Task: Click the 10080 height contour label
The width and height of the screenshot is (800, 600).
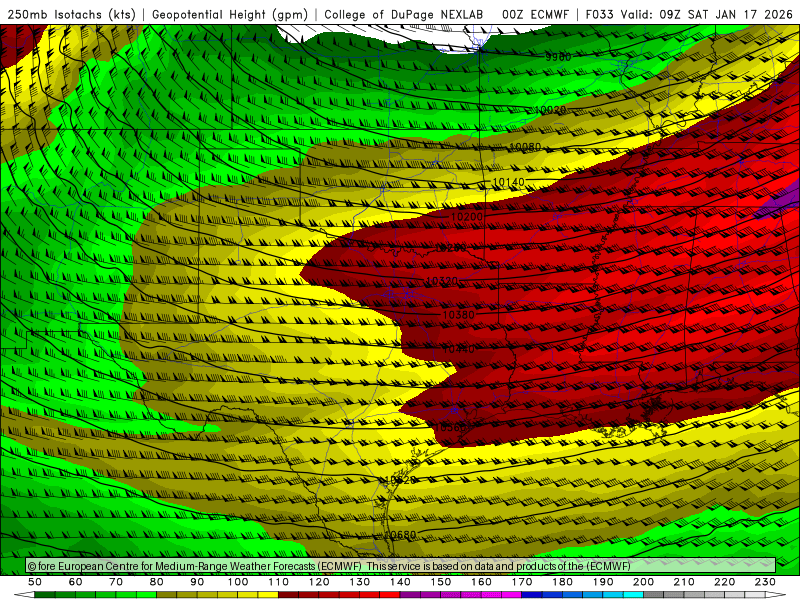Action: point(525,147)
